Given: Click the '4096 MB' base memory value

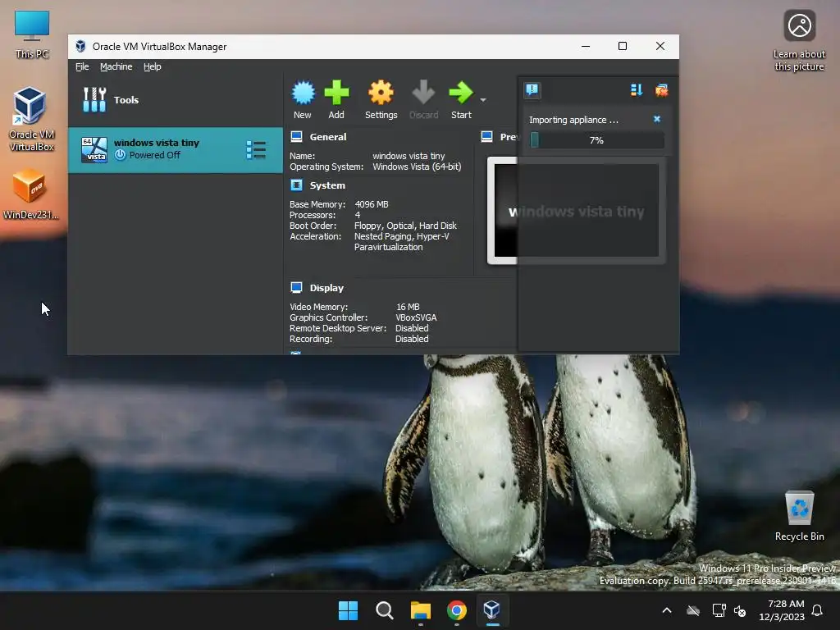Looking at the screenshot, I should coord(372,204).
